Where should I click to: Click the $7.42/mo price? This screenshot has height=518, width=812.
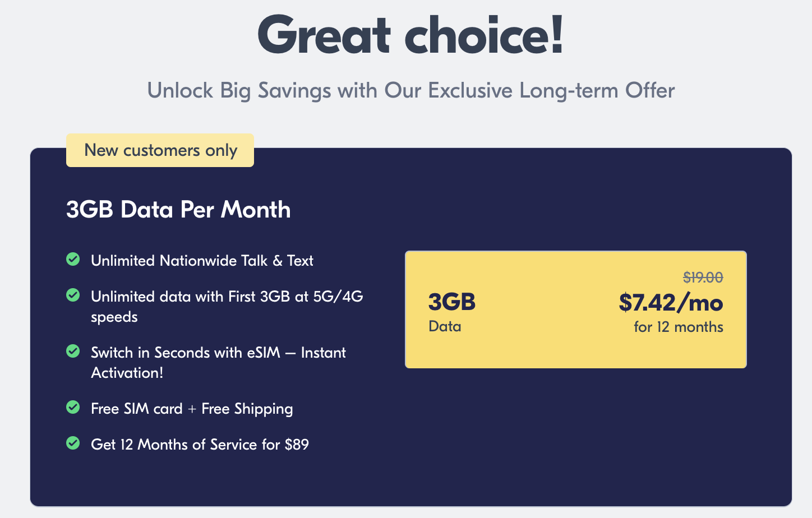(x=671, y=303)
